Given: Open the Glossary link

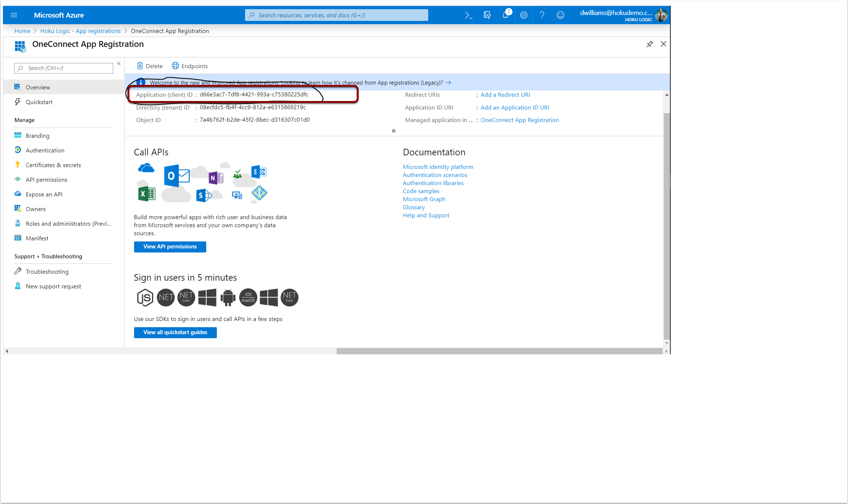Looking at the screenshot, I should (414, 207).
